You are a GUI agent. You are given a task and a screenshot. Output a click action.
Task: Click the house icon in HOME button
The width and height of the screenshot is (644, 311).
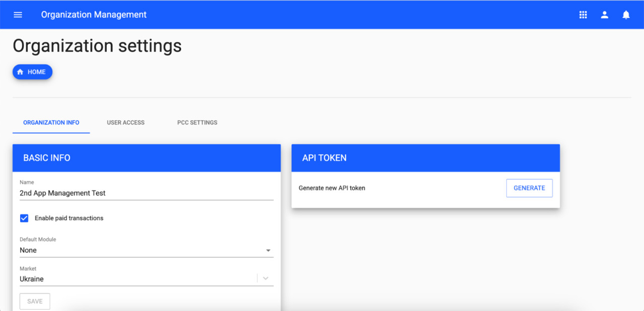pos(20,72)
